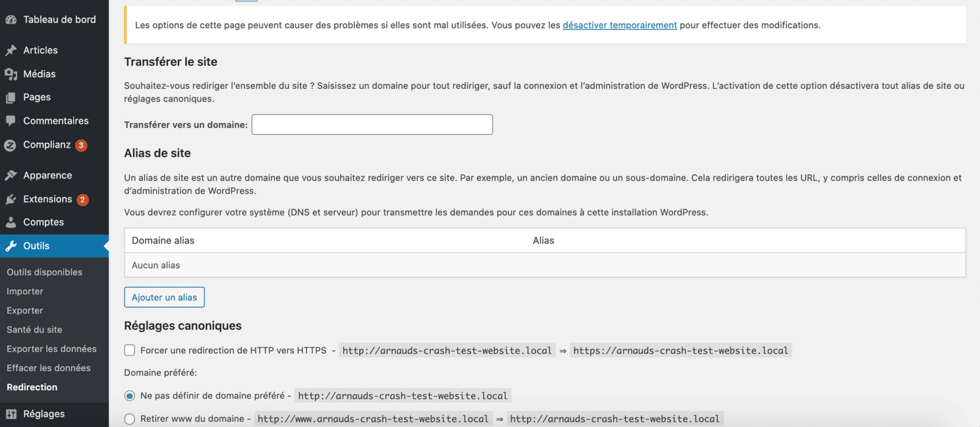Click the Extensions plug icon
The image size is (980, 427).
(10, 199)
